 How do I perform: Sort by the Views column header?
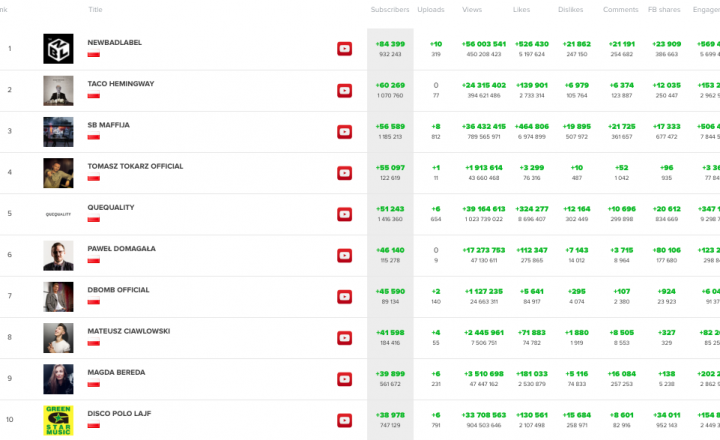point(472,9)
